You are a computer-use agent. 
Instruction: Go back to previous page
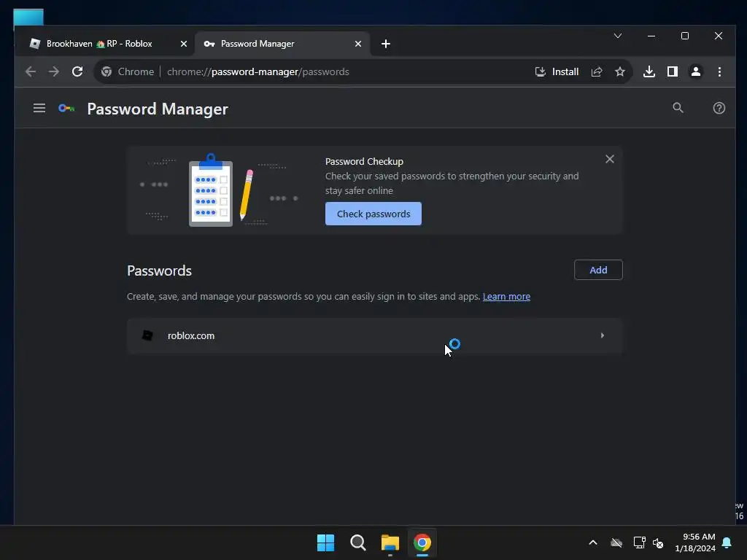coord(31,72)
